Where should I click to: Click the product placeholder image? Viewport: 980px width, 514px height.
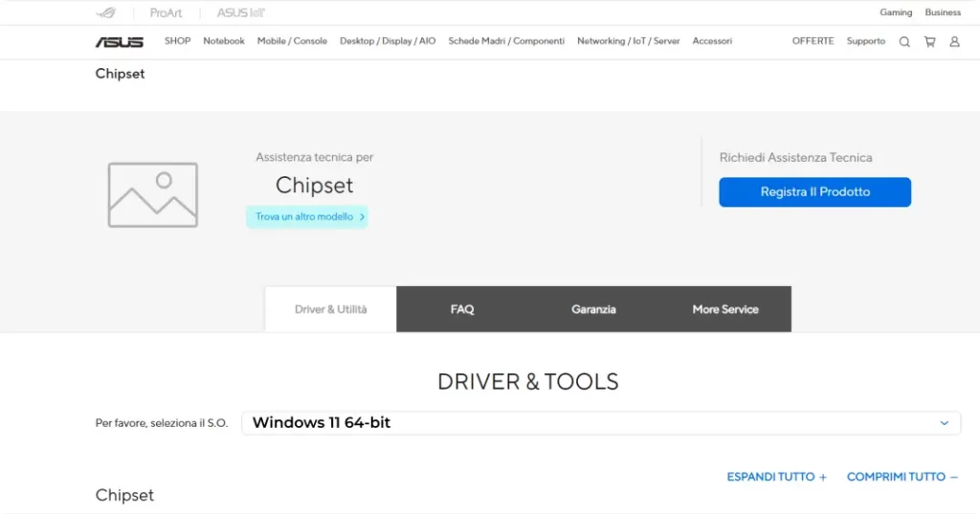pyautogui.click(x=152, y=194)
